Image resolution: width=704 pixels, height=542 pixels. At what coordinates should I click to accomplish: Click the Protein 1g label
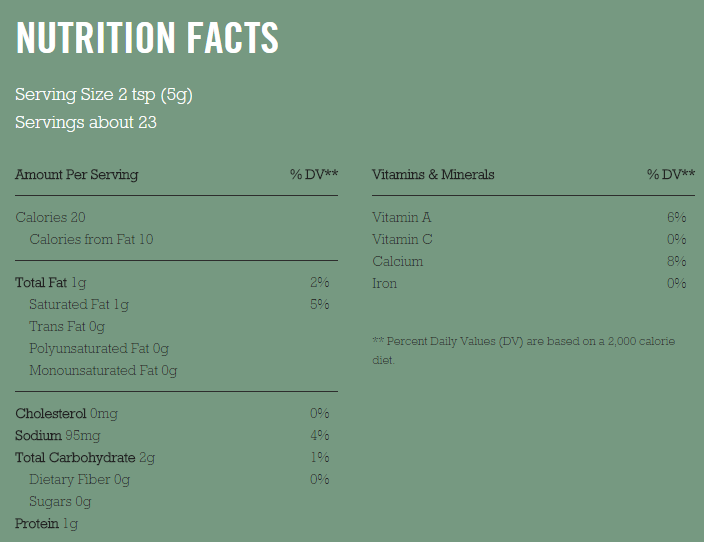(x=47, y=524)
